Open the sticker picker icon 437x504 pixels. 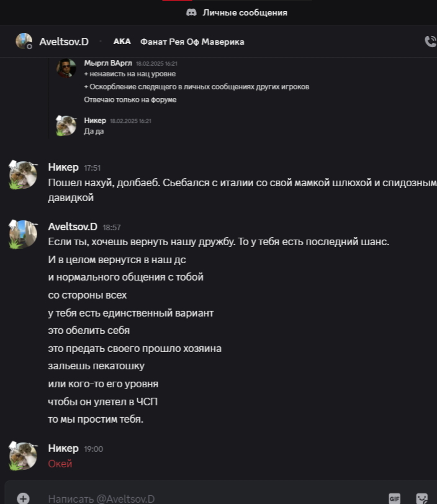point(421,498)
